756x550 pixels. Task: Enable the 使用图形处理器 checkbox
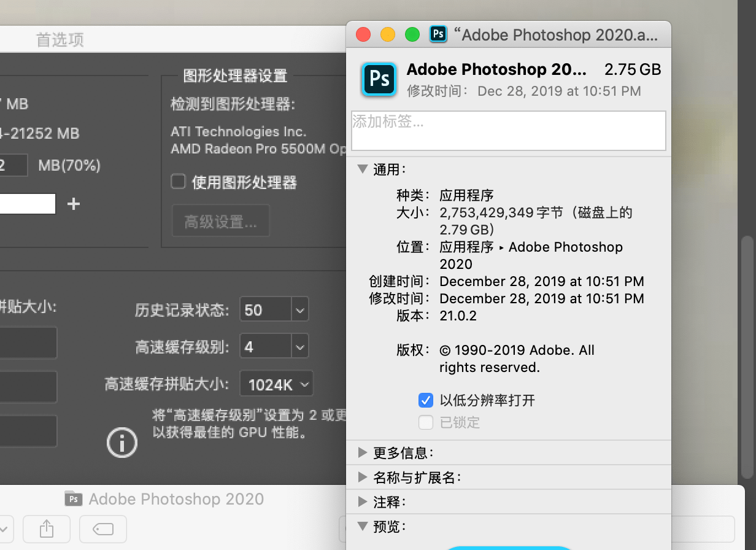(178, 181)
